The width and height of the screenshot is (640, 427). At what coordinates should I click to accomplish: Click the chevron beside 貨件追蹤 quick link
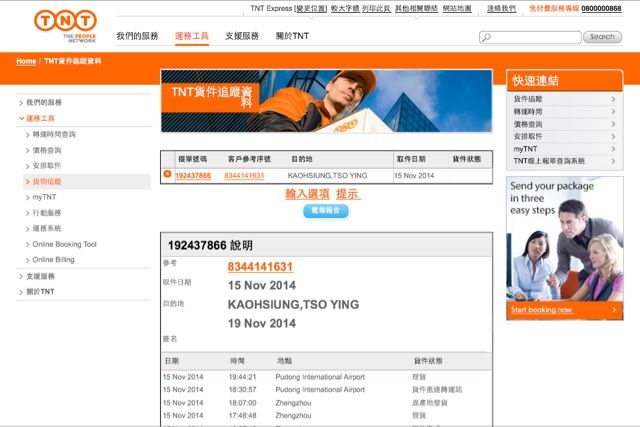point(613,99)
